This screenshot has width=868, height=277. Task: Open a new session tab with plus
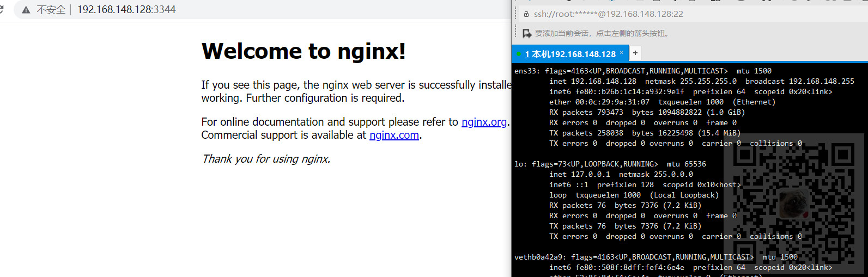(635, 53)
